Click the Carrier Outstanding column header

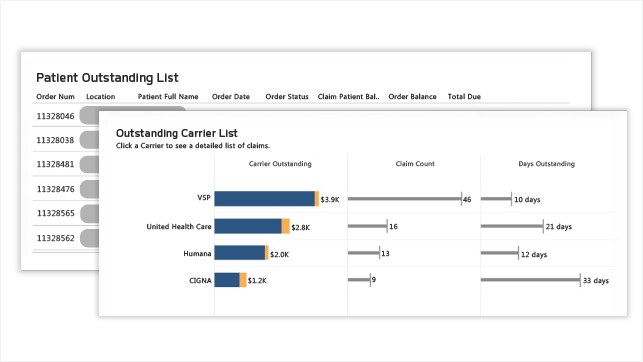click(280, 164)
